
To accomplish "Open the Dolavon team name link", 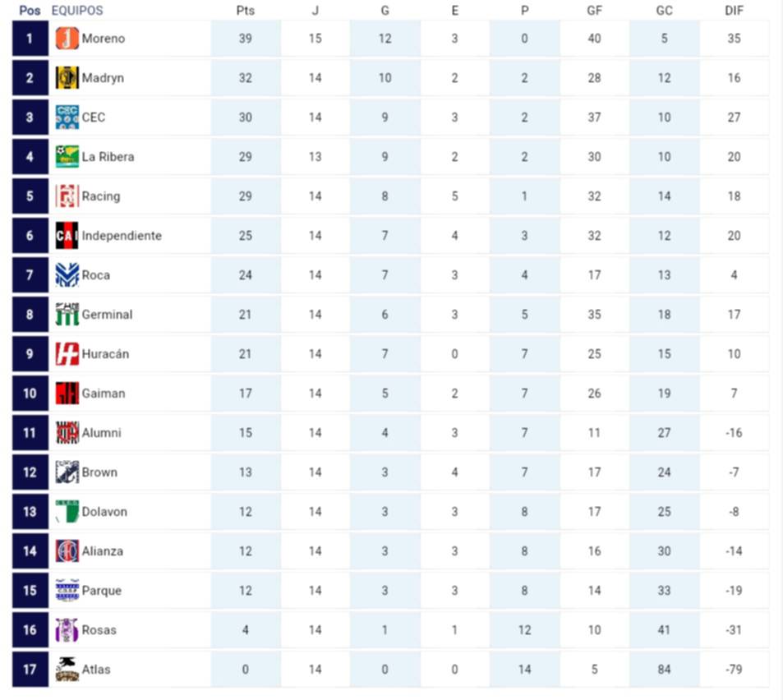I will [104, 512].
